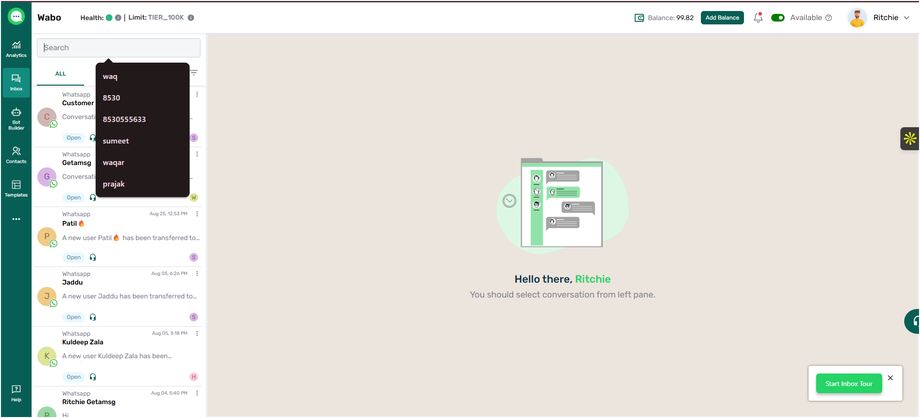Select the ALL conversations tab
Screen dimensions: 920x418
(x=60, y=74)
